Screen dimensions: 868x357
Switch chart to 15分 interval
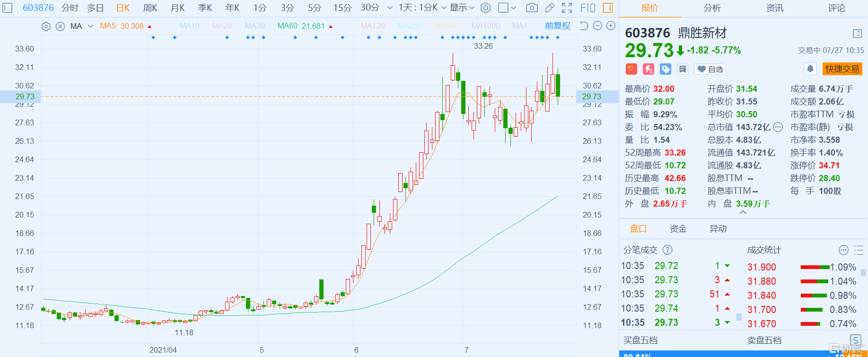[x=342, y=8]
